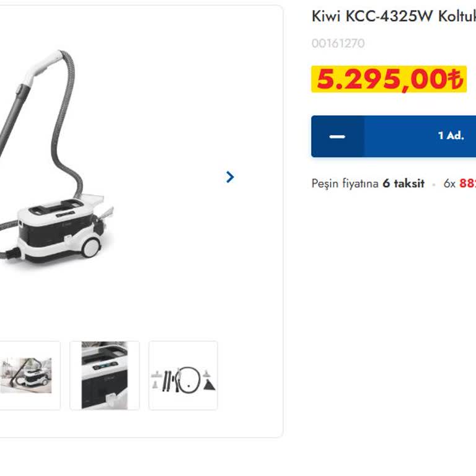Open the living room vacuum thumbnail
Screen dimensions: 476x476
27,376
